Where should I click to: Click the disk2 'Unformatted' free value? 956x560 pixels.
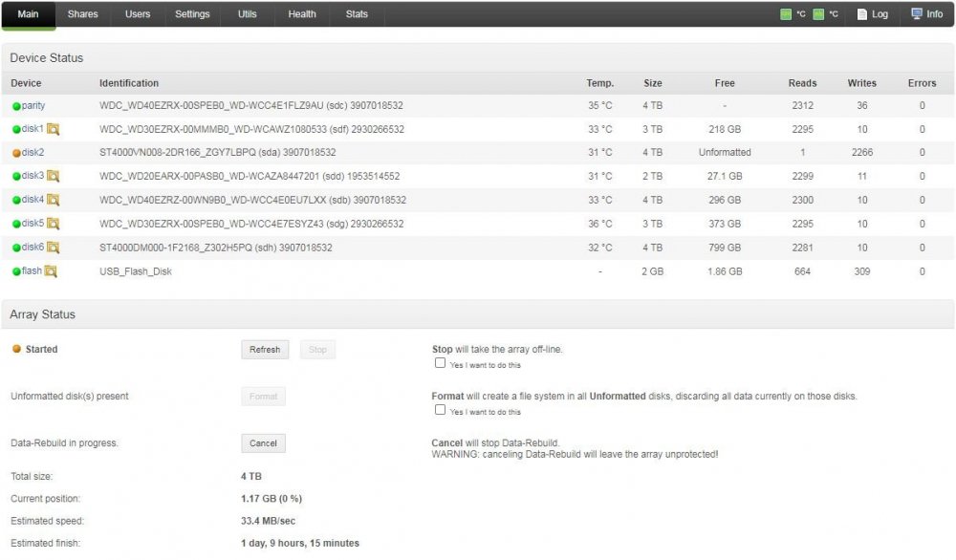(725, 152)
